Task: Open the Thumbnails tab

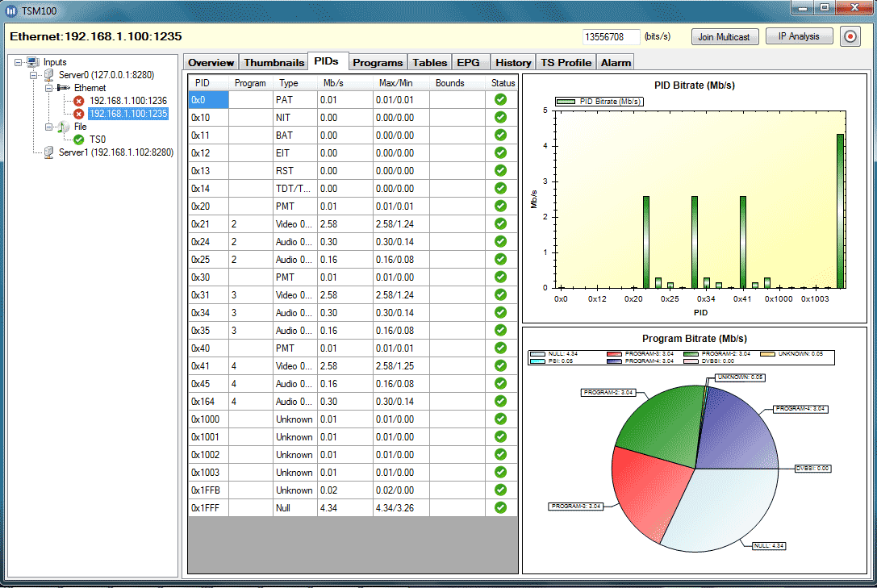Action: pos(274,62)
